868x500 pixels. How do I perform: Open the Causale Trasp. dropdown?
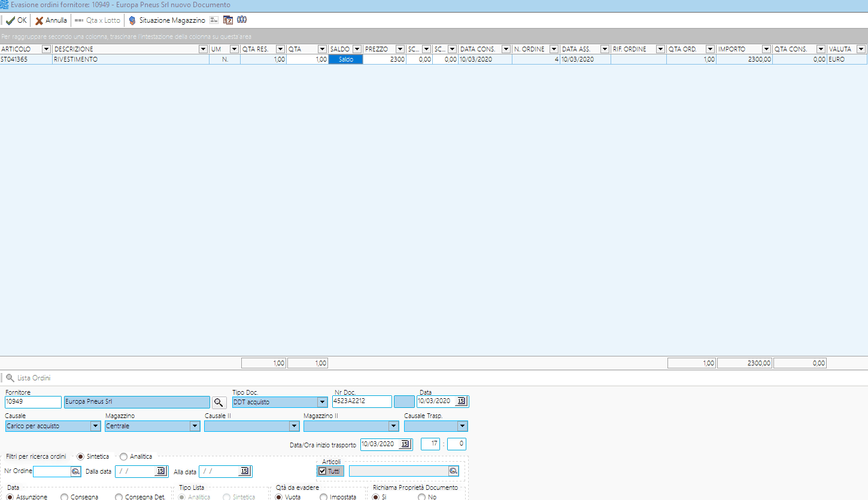point(463,426)
